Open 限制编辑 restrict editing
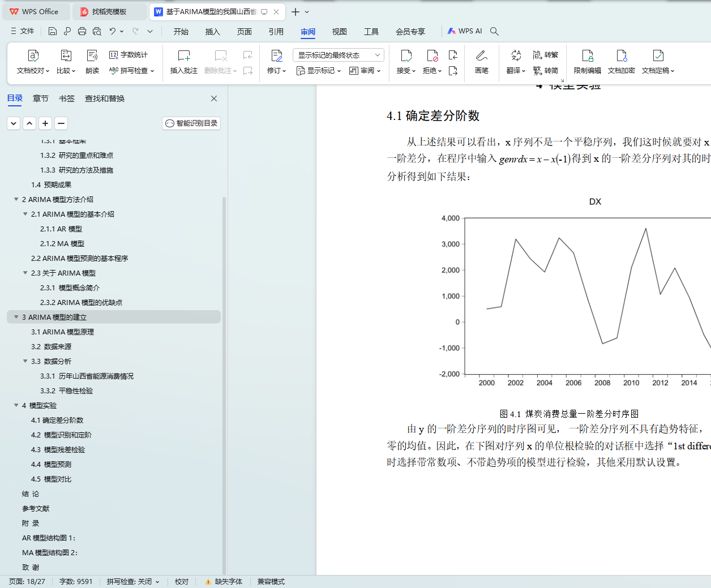 point(588,62)
